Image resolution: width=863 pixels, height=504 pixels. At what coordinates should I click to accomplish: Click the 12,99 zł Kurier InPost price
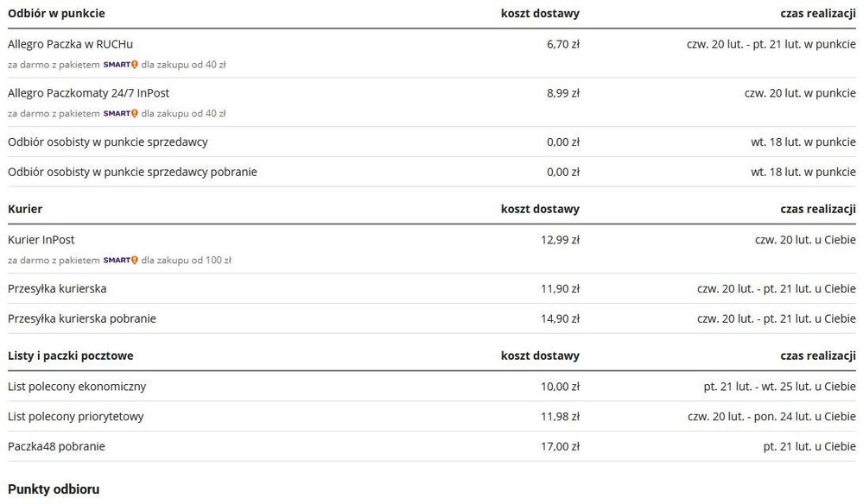560,240
